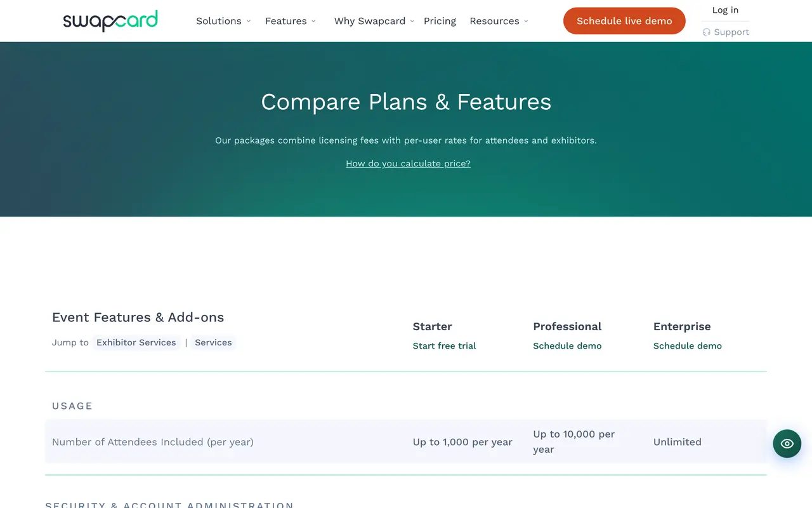Click the Up to 10,000 per year cell
The height and width of the screenshot is (508, 812).
point(574,442)
